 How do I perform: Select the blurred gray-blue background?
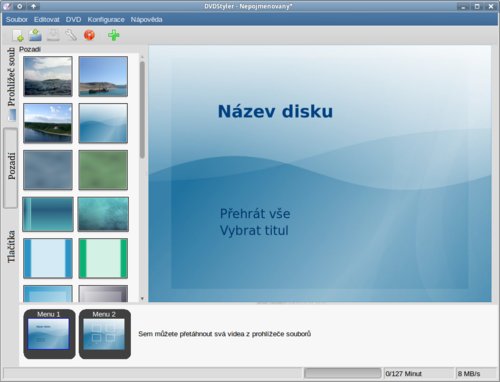click(x=48, y=170)
